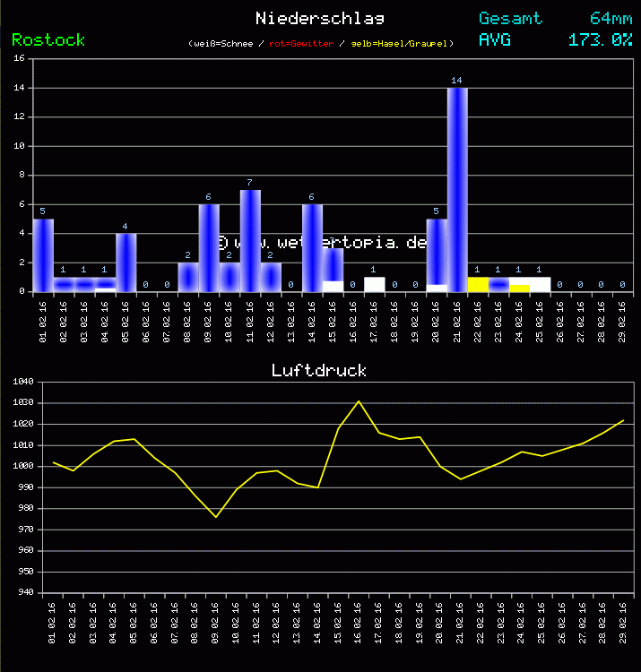Image resolution: width=641 pixels, height=672 pixels.
Task: Click the Luftdruck chart title
Action: (319, 370)
